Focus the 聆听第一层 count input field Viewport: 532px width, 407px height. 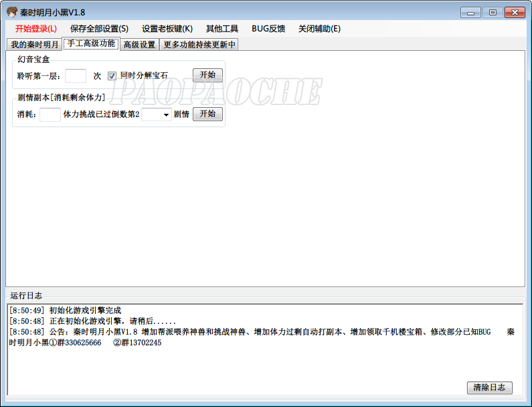coord(76,76)
